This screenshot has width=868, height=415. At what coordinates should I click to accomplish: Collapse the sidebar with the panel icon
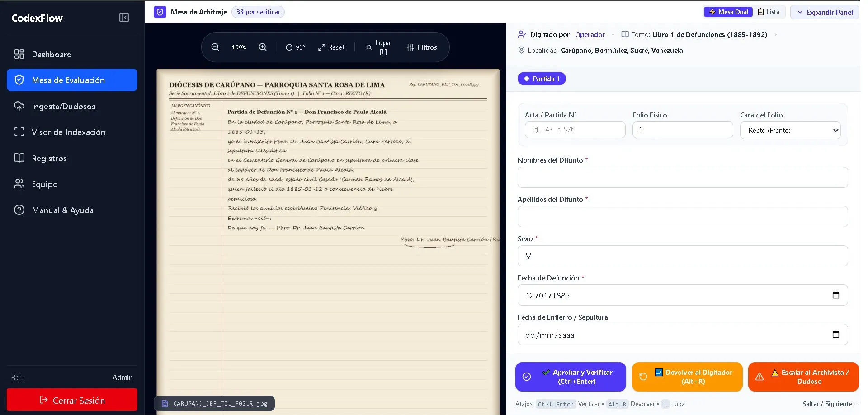124,18
